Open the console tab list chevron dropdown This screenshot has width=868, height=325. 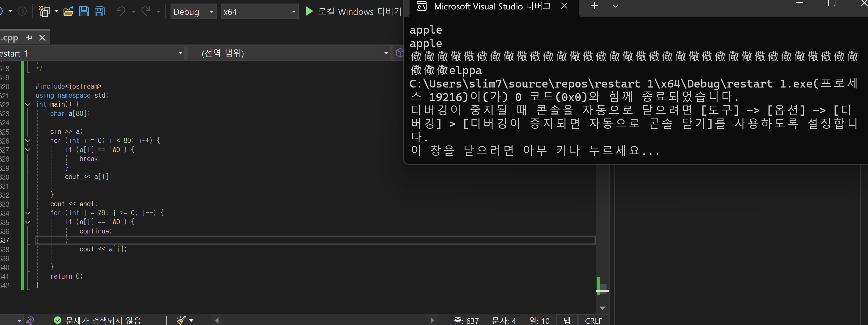point(615,6)
